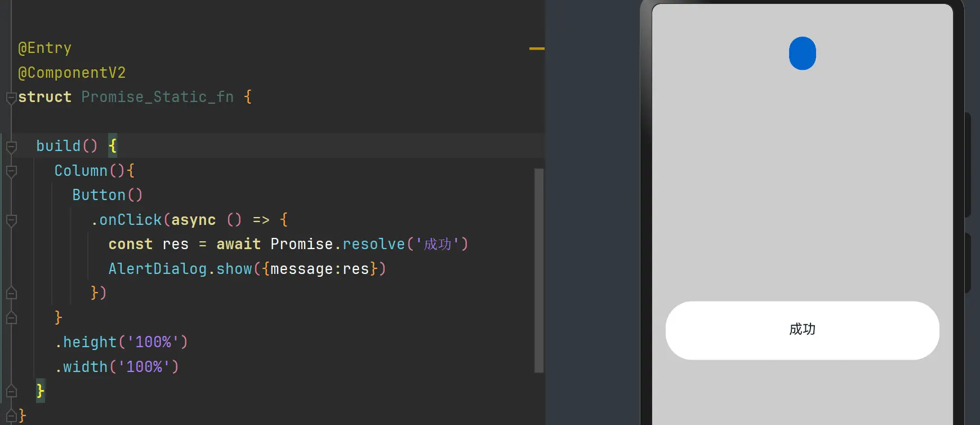Click the .width('100%') attribute line
This screenshot has width=980, height=425.
click(x=117, y=367)
